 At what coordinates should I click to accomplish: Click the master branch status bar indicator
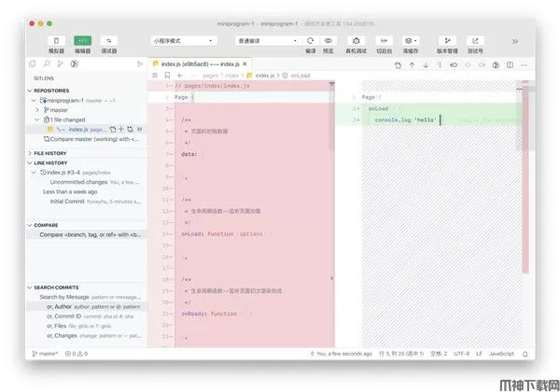point(46,354)
